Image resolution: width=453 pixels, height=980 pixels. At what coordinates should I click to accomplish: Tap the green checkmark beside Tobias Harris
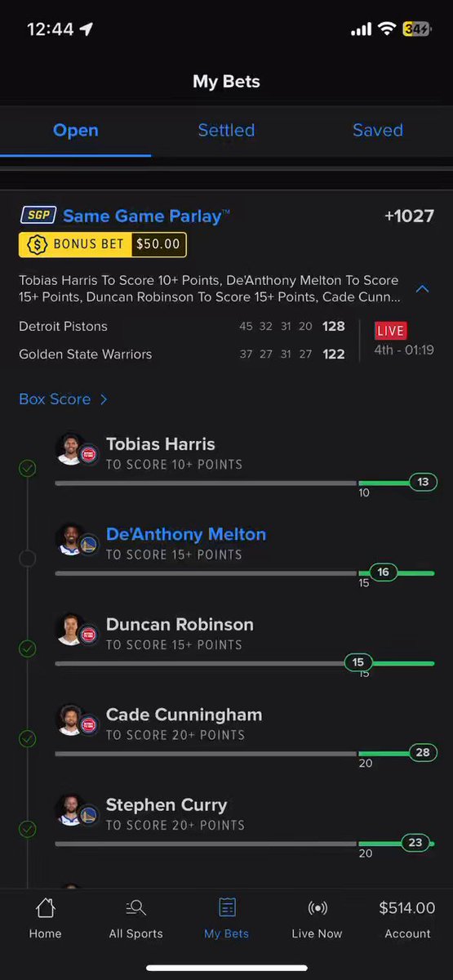(27, 469)
